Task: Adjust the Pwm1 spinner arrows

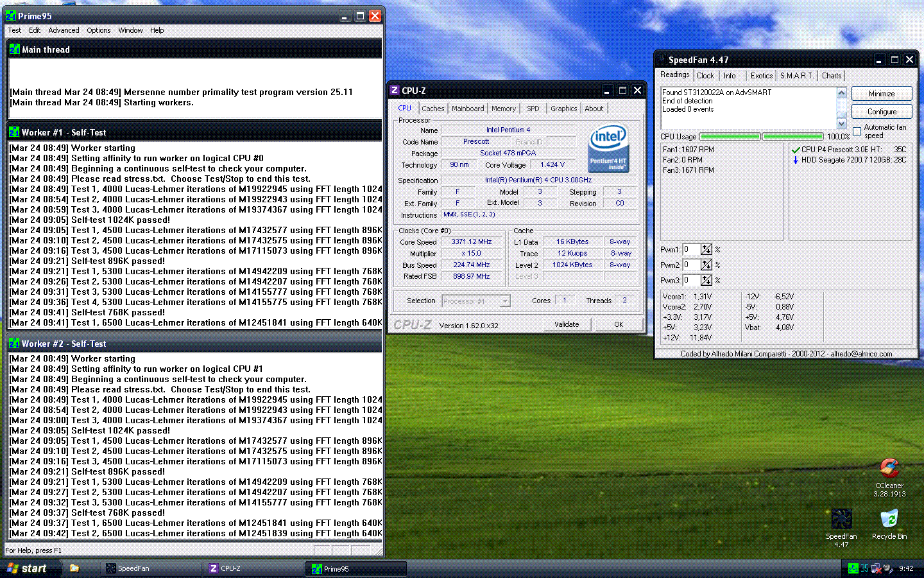Action: pyautogui.click(x=706, y=249)
